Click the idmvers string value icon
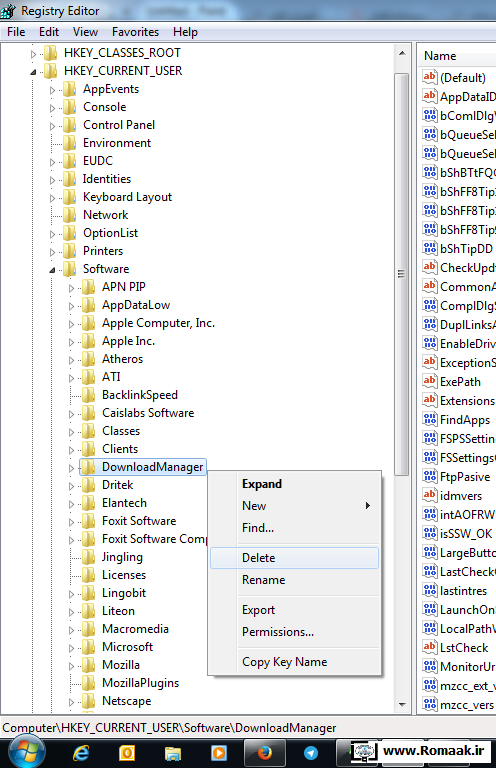This screenshot has height=768, width=496. 429,495
